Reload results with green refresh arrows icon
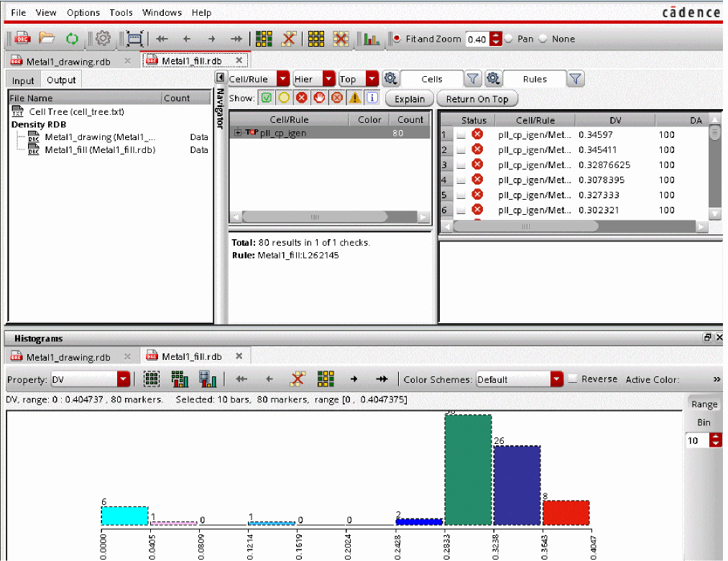This screenshot has height=561, width=728. click(x=72, y=39)
